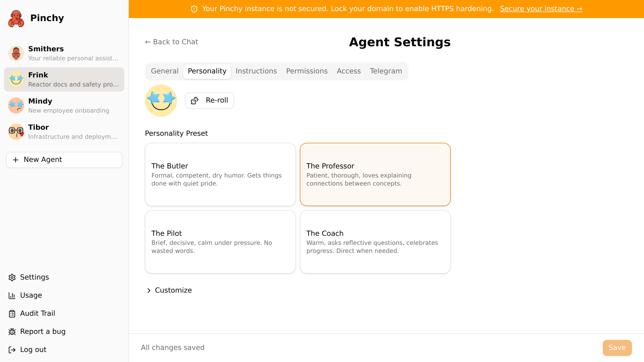644x362 pixels.
Task: Follow the Secure your instance link
Action: [x=541, y=9]
